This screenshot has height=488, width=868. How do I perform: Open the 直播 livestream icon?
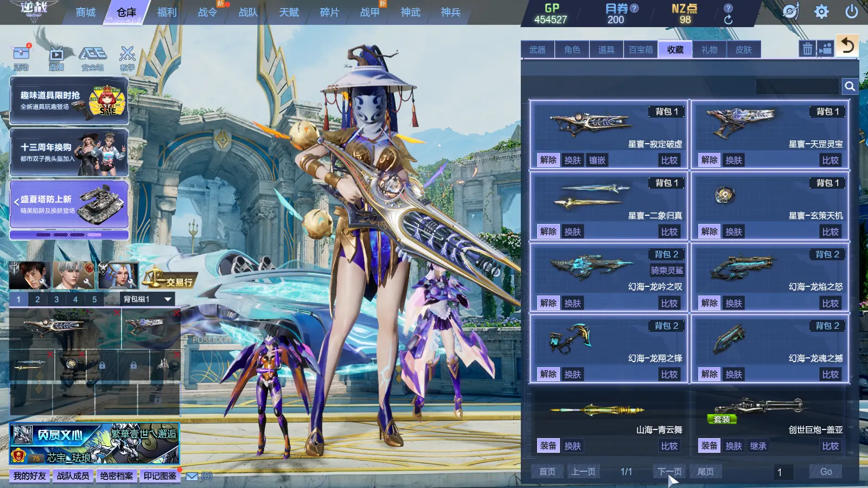point(56,57)
